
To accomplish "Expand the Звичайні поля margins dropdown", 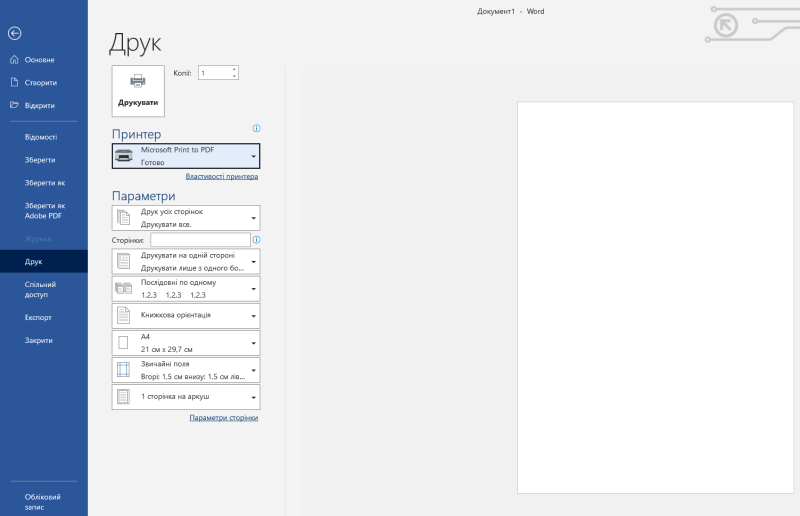I will (x=186, y=370).
